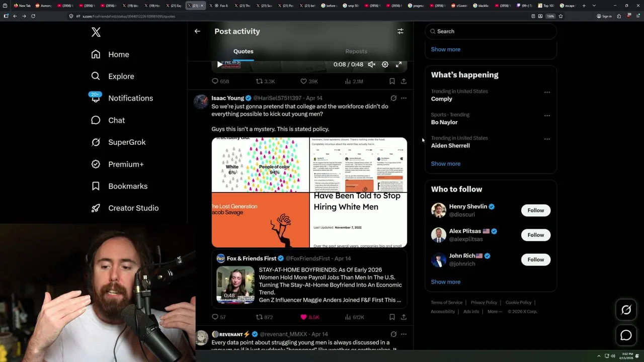Reload the page in browser toolbar
Screen dimensions: 644x362
33,16
